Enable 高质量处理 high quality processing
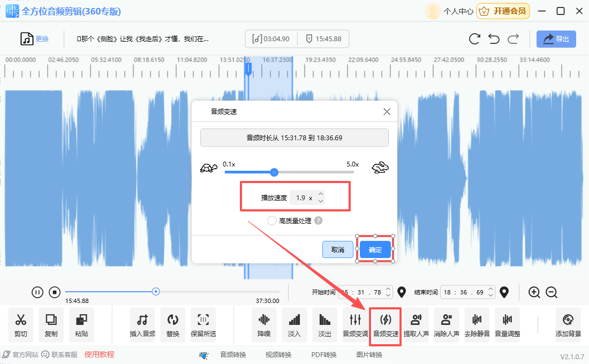 click(x=272, y=220)
